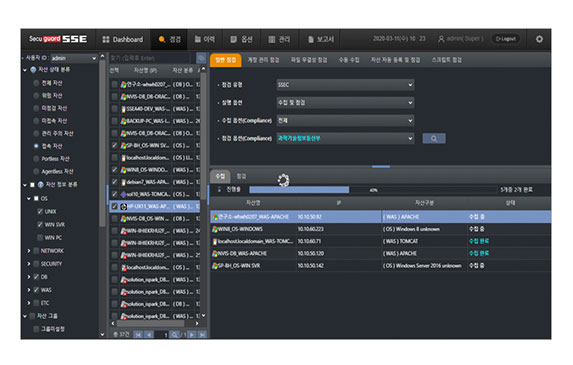Open the SSEC inspection type dropdown
The image size is (573, 365).
(x=345, y=85)
